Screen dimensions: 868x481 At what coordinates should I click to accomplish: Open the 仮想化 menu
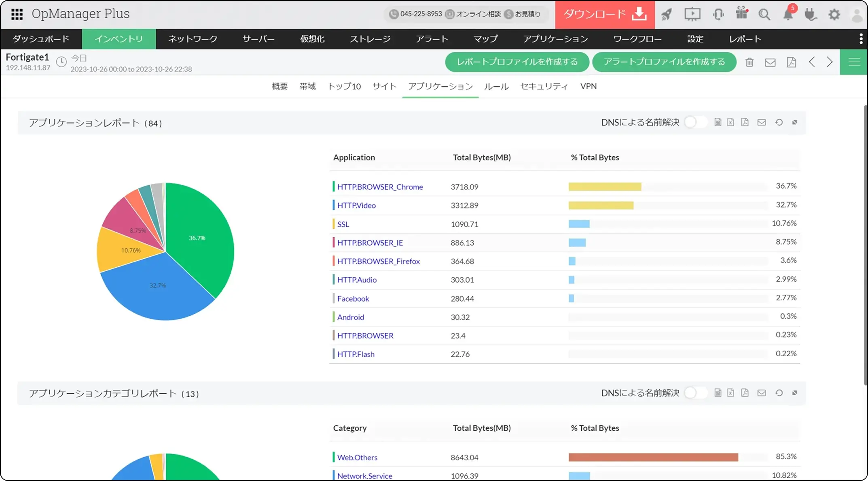312,39
